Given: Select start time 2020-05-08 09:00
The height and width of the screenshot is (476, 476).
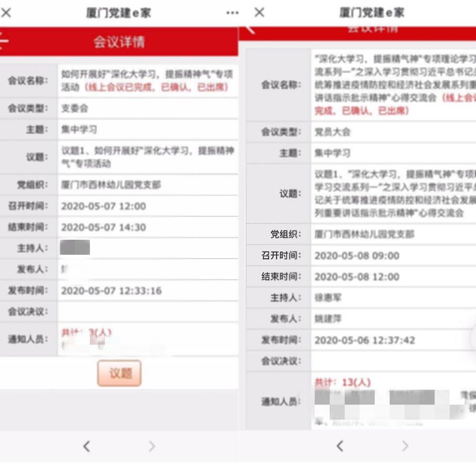Looking at the screenshot, I should 357,256.
